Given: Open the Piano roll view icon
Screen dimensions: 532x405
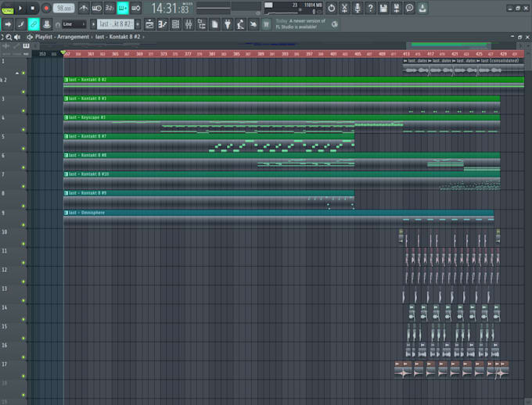Looking at the screenshot, I should coord(163,24).
